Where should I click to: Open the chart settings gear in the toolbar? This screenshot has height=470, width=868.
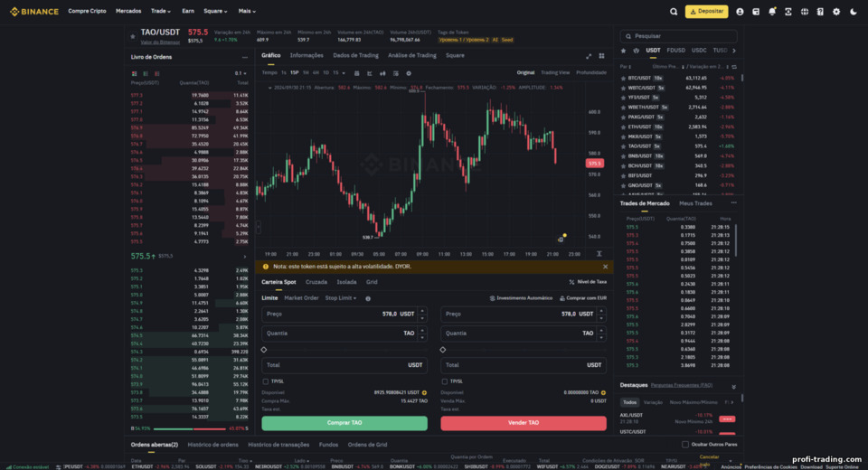point(409,73)
